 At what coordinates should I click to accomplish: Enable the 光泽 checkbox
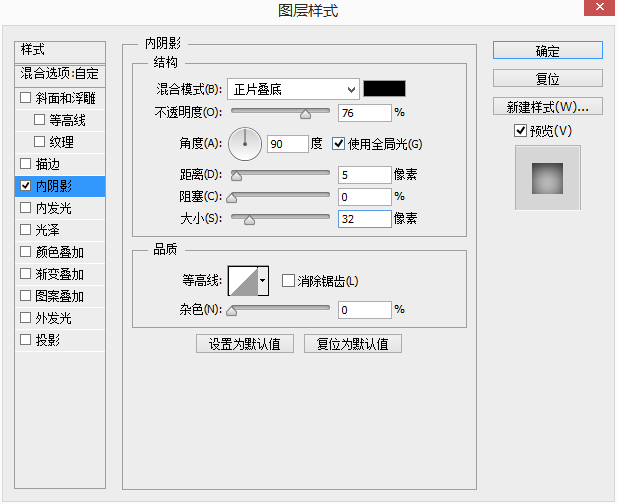click(x=26, y=229)
